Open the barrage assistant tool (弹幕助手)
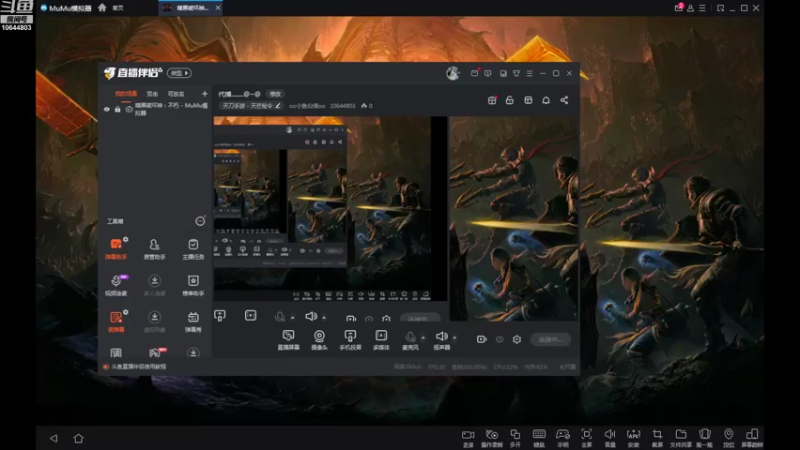The image size is (800, 450). click(116, 248)
